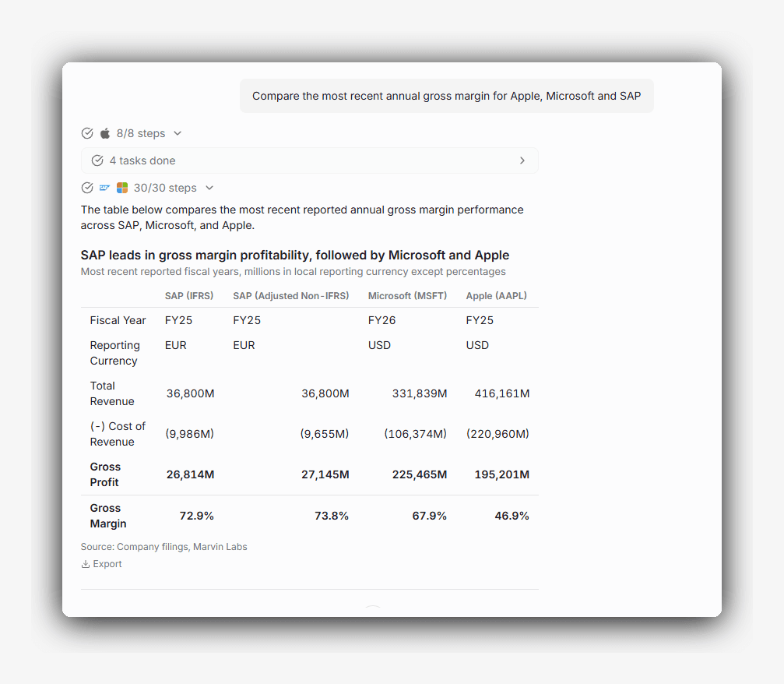
Task: Click the 67.9% gross margin value
Action: 430,516
